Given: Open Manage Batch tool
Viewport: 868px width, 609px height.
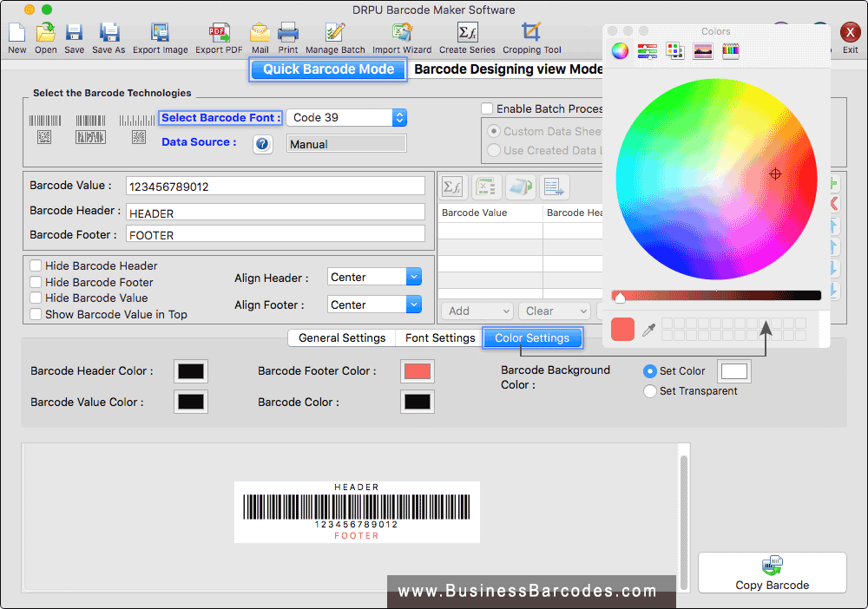Looking at the screenshot, I should coord(335,33).
